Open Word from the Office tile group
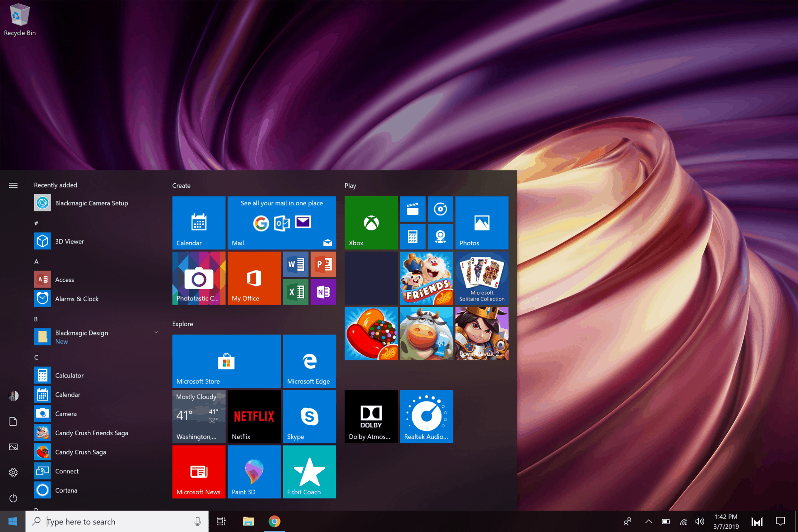798x532 pixels. [x=296, y=264]
